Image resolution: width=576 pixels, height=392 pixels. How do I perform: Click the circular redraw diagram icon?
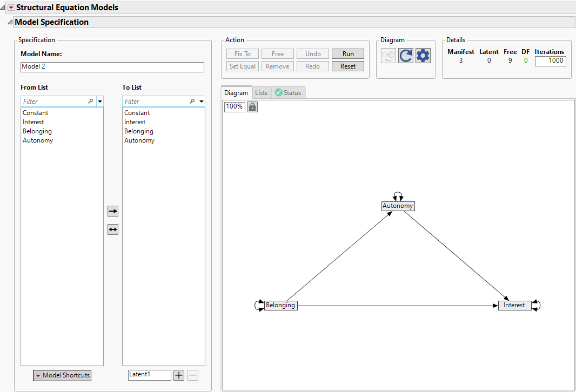pyautogui.click(x=405, y=55)
